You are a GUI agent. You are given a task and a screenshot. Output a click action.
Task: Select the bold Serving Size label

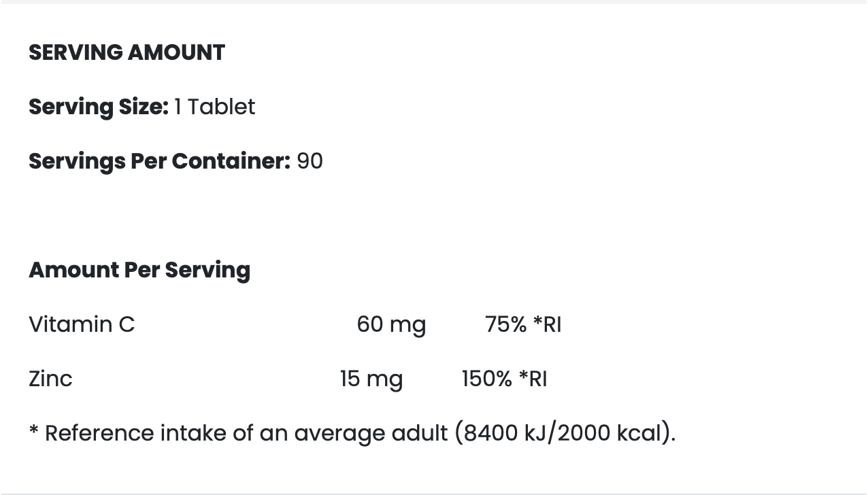(98, 107)
